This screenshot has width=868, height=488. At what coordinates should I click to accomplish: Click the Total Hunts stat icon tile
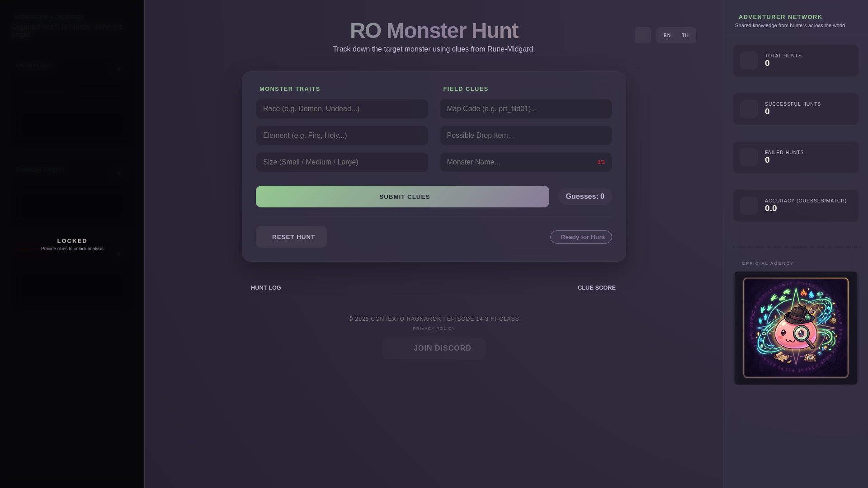tap(749, 61)
